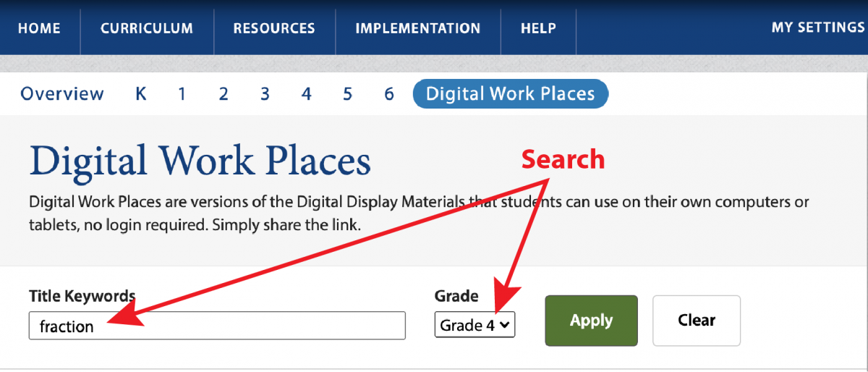
Task: Open the HELP menu
Action: [538, 28]
